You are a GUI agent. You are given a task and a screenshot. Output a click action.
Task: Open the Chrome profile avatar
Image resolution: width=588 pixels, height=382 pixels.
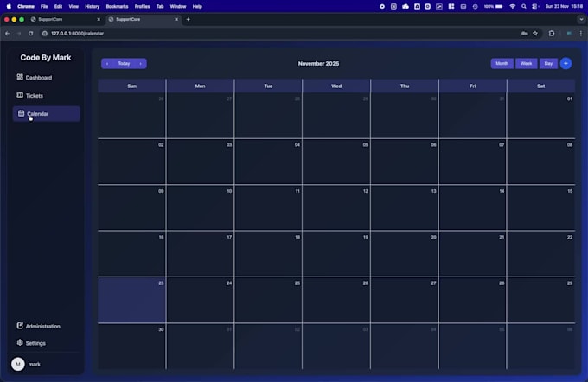(569, 34)
